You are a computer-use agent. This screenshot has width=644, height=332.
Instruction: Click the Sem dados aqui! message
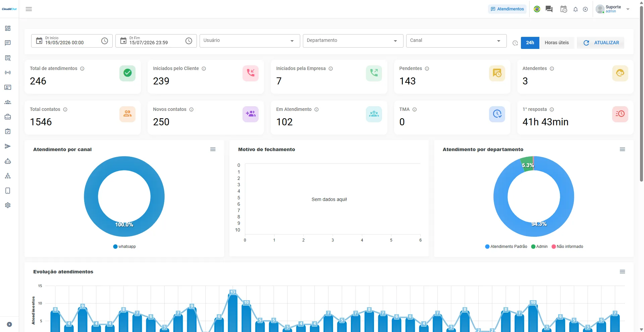pyautogui.click(x=329, y=199)
